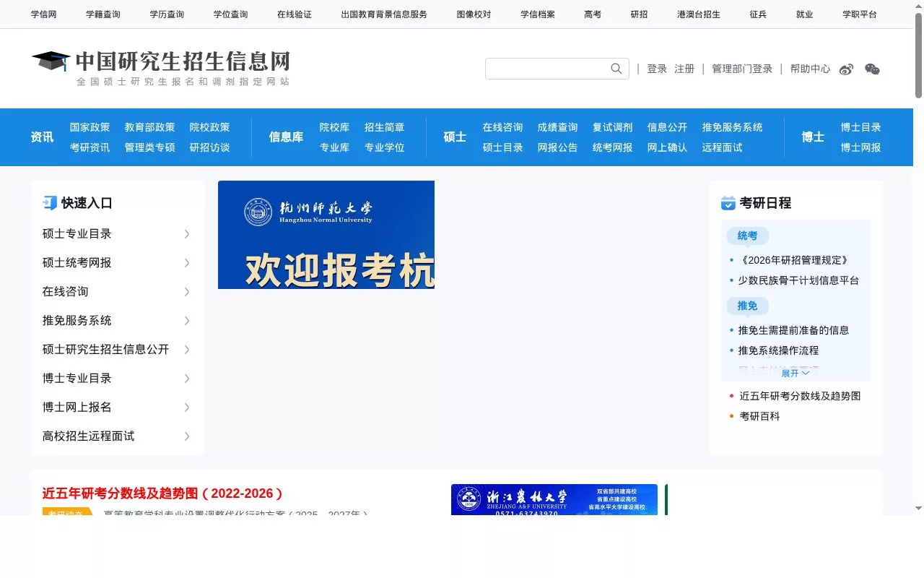Open 学信档案 in top bar

click(x=538, y=14)
